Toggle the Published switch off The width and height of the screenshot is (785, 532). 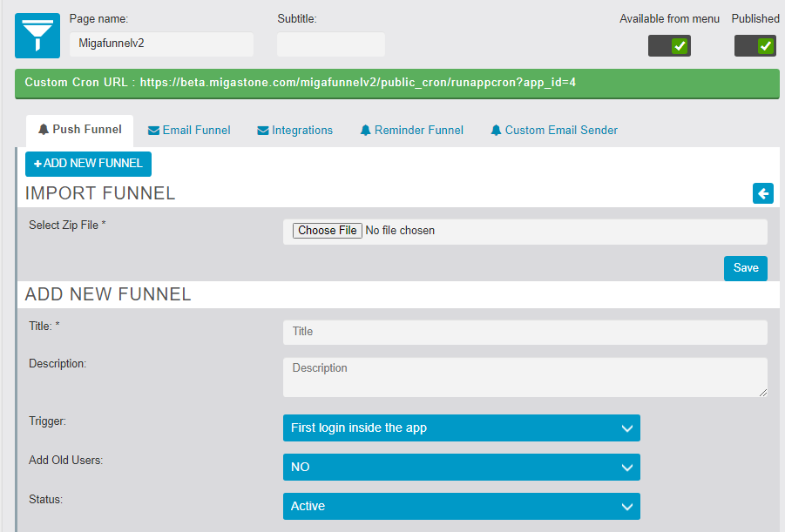755,45
